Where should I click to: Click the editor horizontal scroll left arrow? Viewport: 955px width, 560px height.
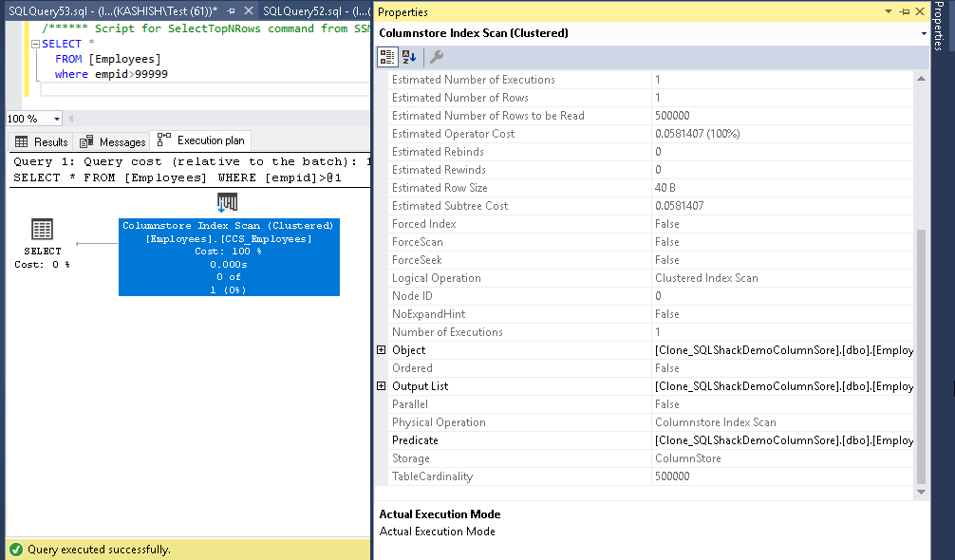[70, 119]
